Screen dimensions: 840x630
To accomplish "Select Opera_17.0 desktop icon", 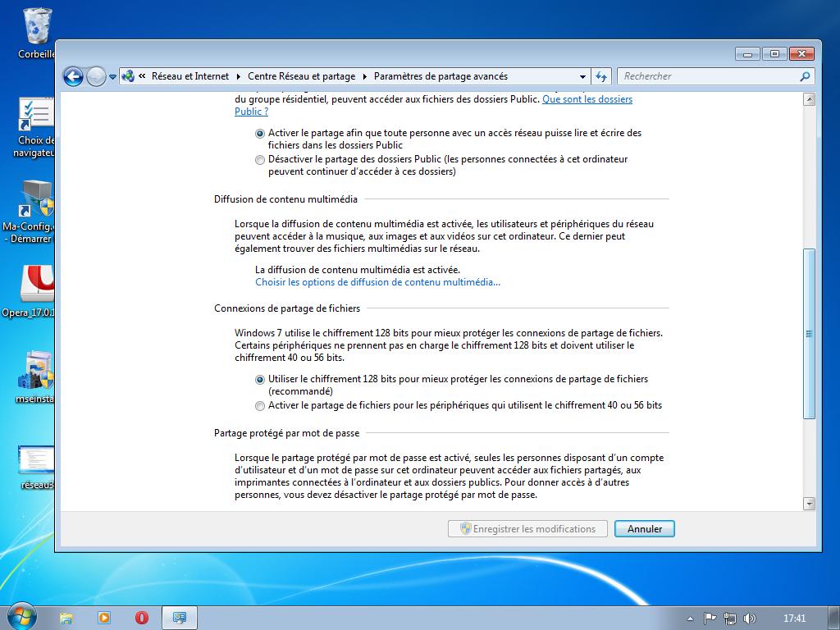I will (31, 291).
